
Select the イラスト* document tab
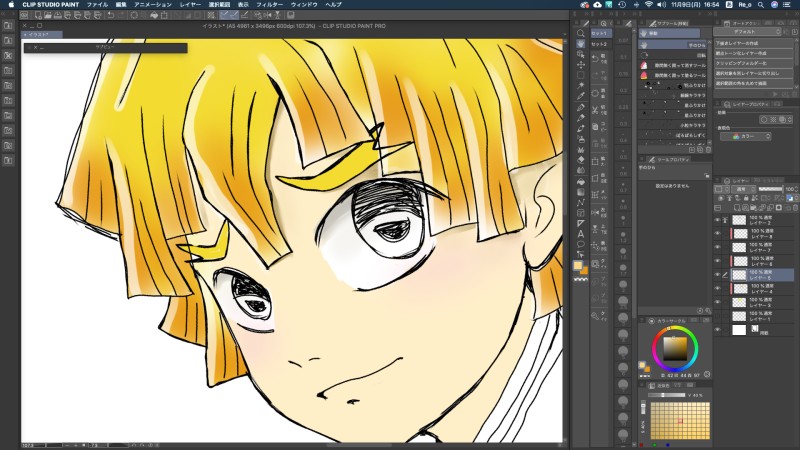pos(42,35)
